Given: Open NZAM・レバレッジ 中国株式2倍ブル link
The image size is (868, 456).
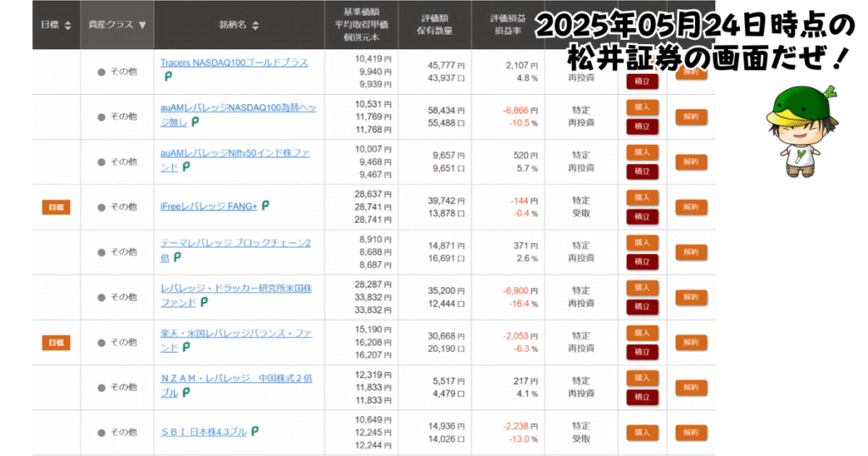Looking at the screenshot, I should click(236, 386).
